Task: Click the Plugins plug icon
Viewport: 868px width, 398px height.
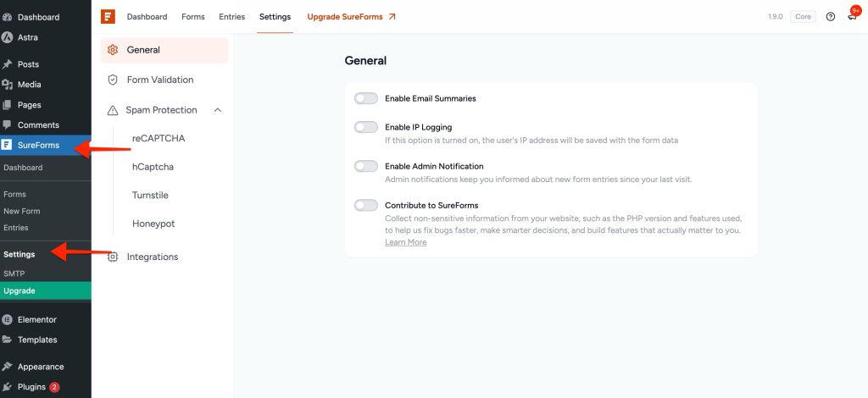Action: (7, 387)
